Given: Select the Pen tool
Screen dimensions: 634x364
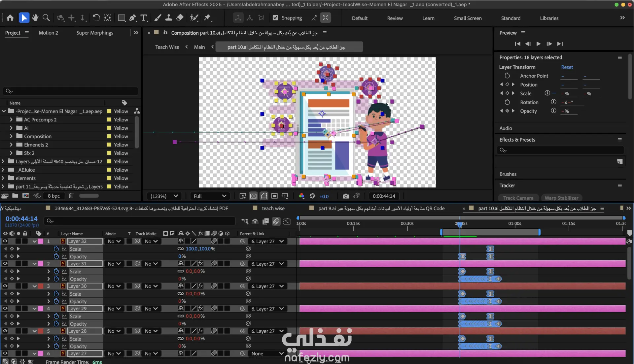Looking at the screenshot, I should tap(133, 18).
